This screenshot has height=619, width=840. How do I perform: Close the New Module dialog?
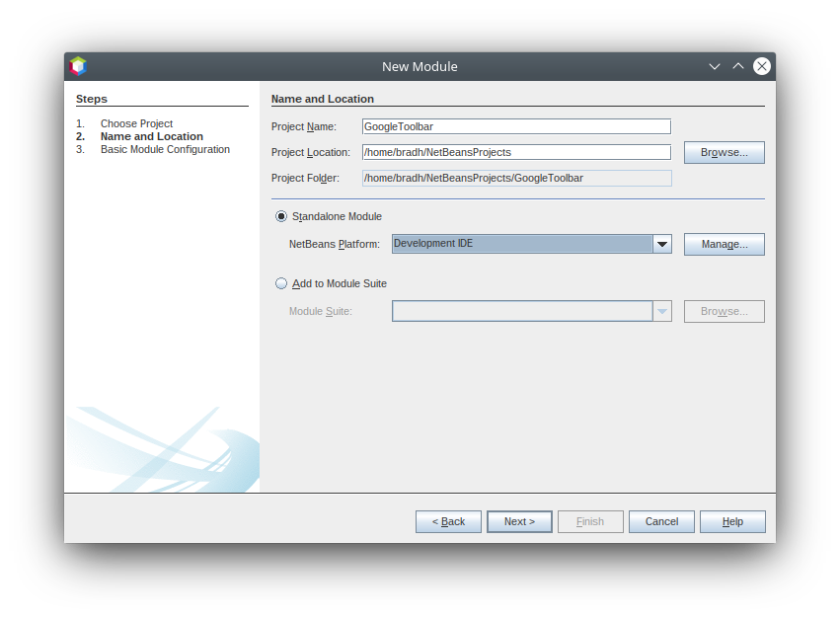[762, 66]
